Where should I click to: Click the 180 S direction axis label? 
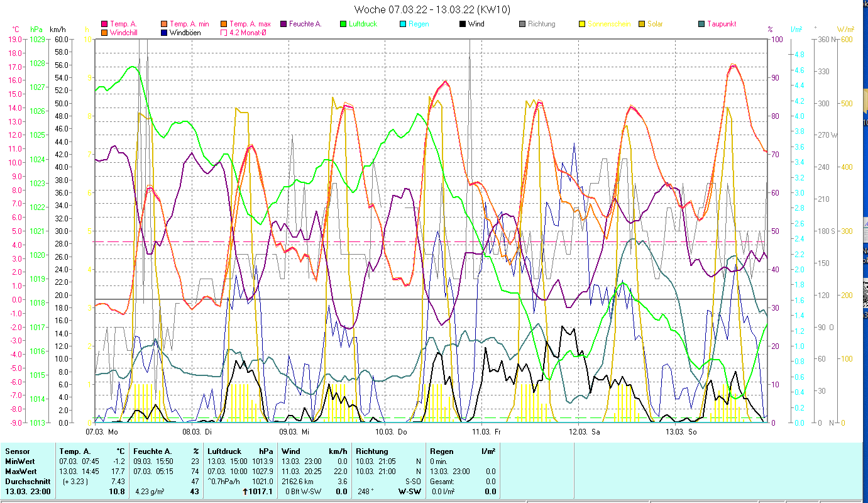point(827,231)
